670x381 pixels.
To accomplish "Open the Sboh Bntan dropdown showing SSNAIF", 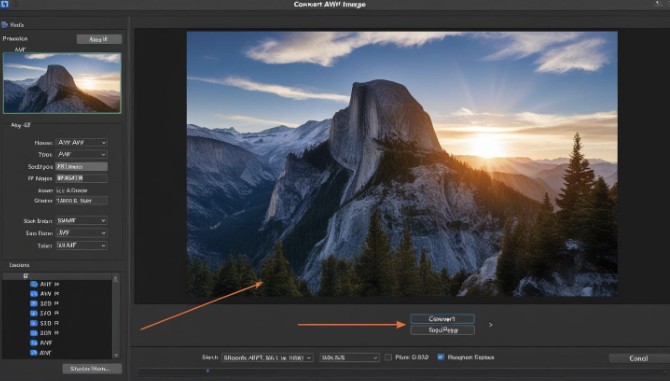I will (x=82, y=220).
